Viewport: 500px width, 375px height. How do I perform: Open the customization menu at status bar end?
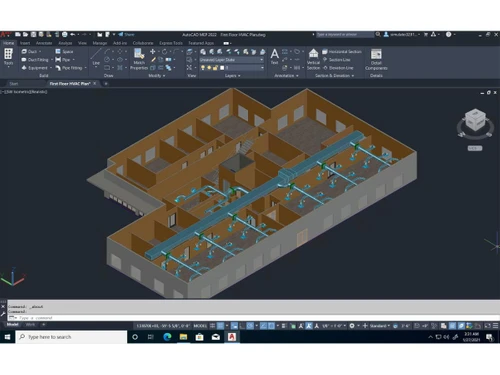[x=495, y=326]
